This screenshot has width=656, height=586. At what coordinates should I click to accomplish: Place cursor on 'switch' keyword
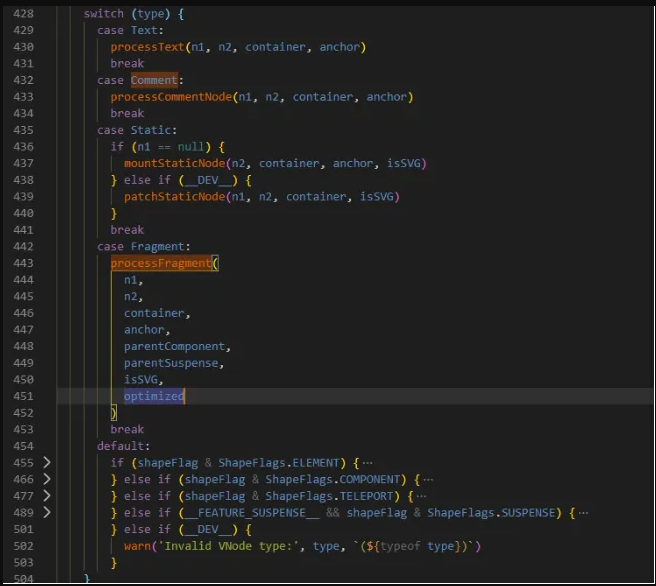[104, 14]
